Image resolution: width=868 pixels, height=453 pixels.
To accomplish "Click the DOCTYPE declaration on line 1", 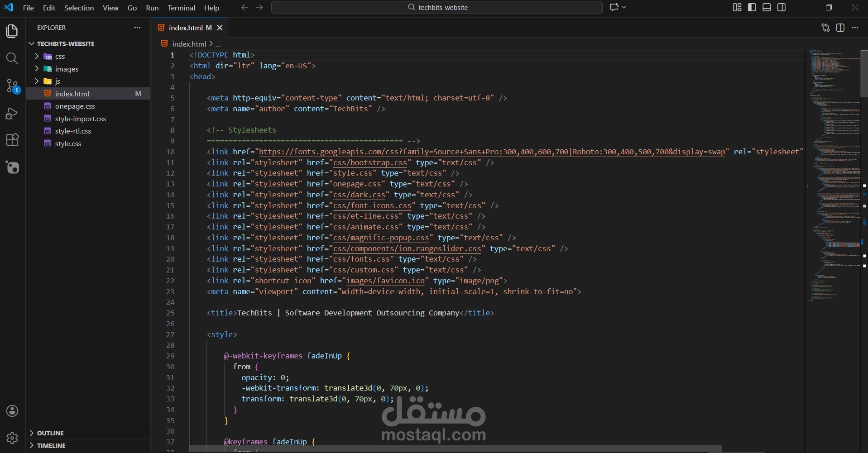I will [x=222, y=55].
